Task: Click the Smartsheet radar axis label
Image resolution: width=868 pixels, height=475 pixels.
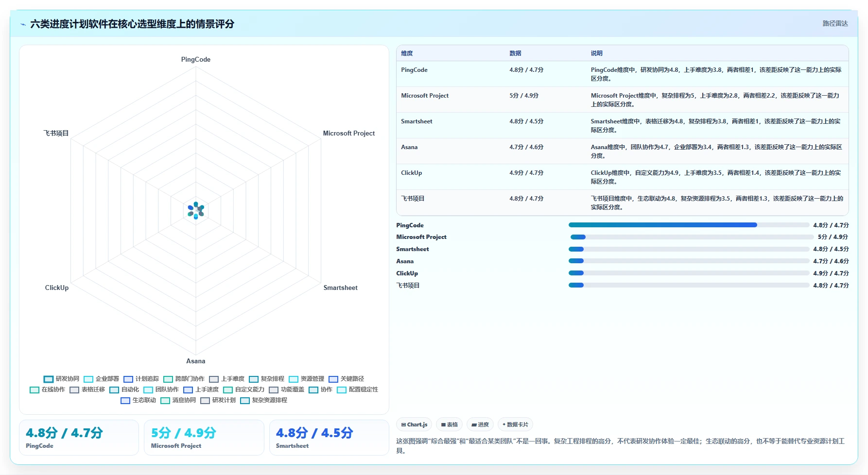Action: point(341,288)
